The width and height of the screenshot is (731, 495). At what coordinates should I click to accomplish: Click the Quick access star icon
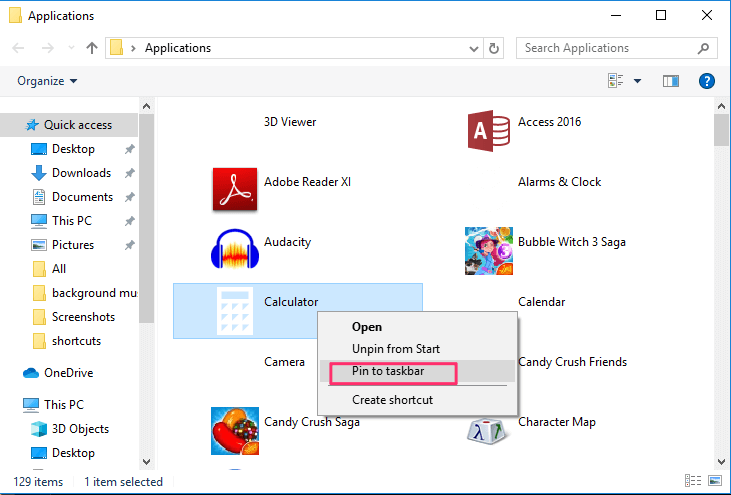pyautogui.click(x=32, y=125)
